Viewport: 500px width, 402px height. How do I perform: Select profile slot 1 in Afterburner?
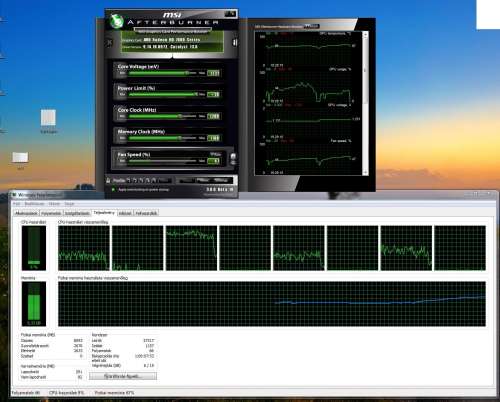point(129,181)
